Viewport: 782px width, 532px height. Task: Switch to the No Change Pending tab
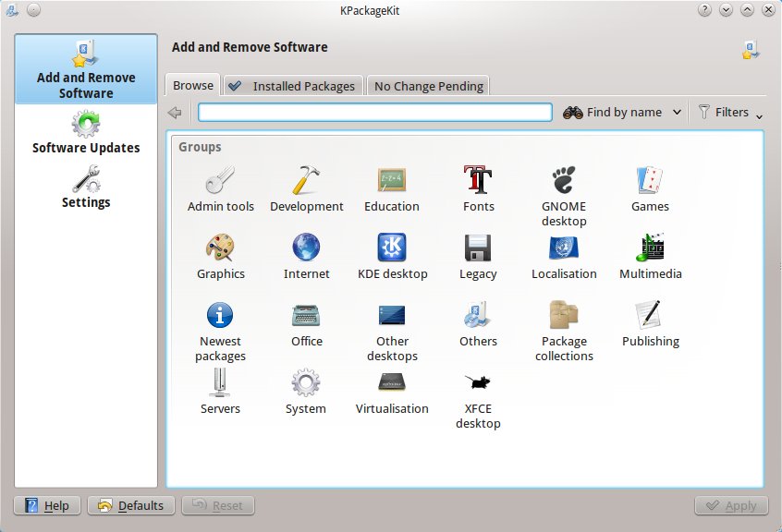click(428, 86)
